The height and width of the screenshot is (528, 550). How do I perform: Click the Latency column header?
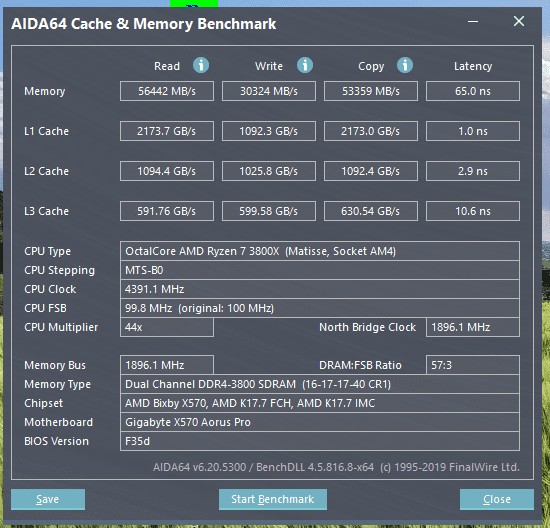click(473, 66)
